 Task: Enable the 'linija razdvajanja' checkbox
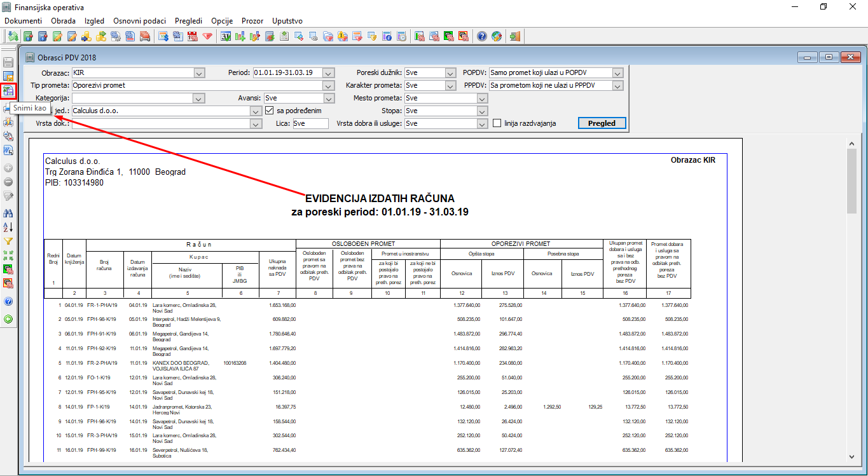[x=497, y=123]
